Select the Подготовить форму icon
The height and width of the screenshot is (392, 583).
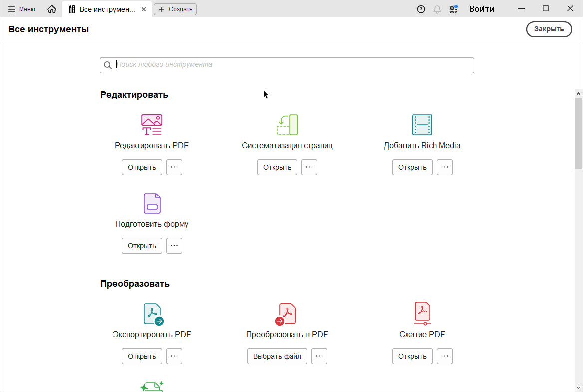tap(152, 203)
